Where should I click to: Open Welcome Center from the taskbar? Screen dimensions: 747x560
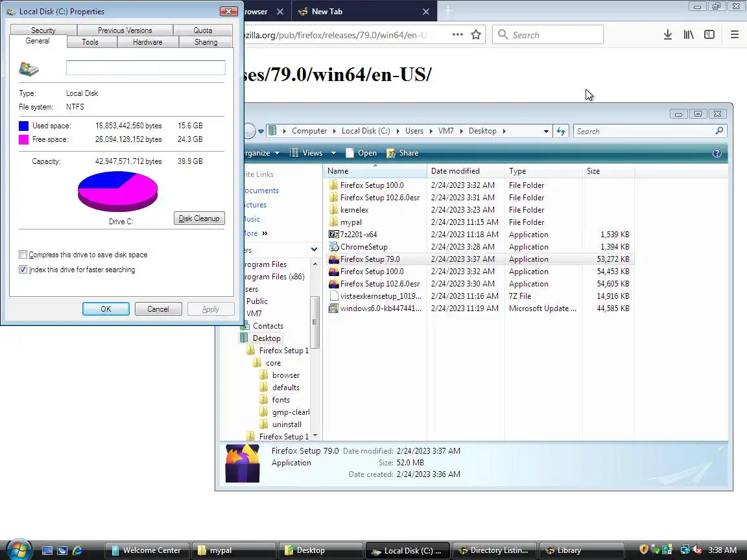[x=147, y=550]
